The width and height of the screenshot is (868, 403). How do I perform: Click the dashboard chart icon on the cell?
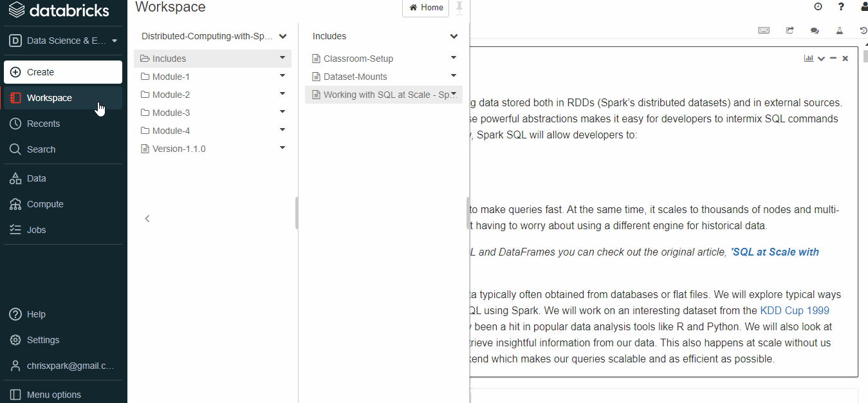tap(808, 58)
